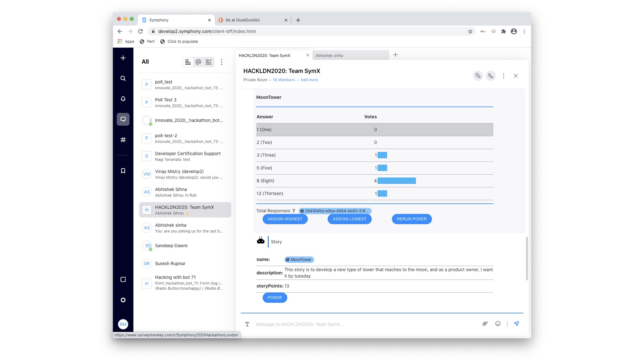This screenshot has width=644, height=362.
Task: Click the POKER button under the story
Action: coord(275,298)
